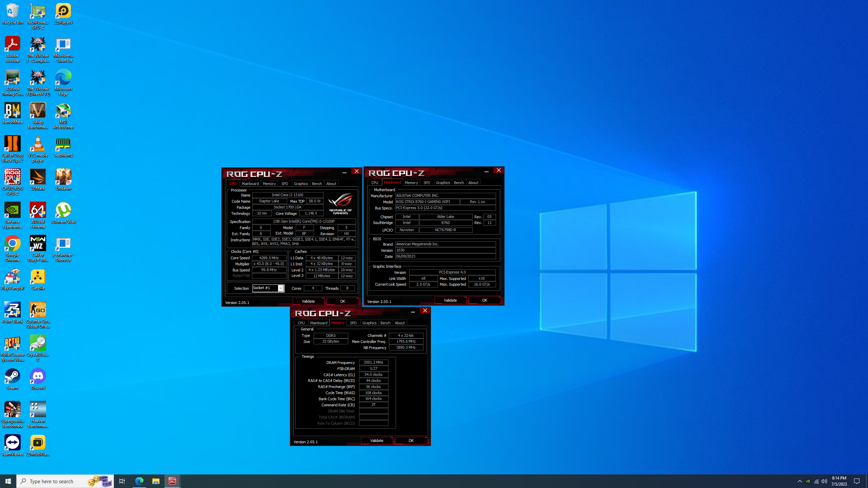This screenshot has width=868, height=488.
Task: Select Catzilla desktop icon
Action: (x=38, y=280)
